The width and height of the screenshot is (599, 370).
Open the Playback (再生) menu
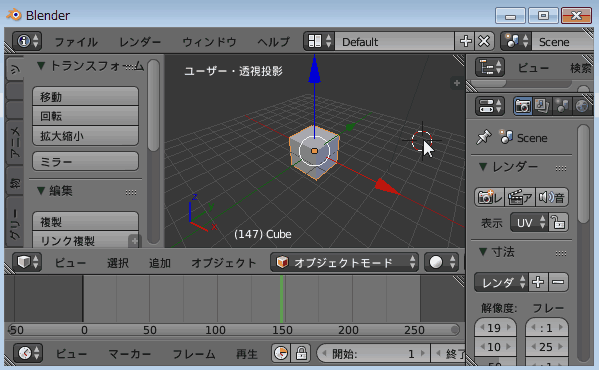point(246,354)
